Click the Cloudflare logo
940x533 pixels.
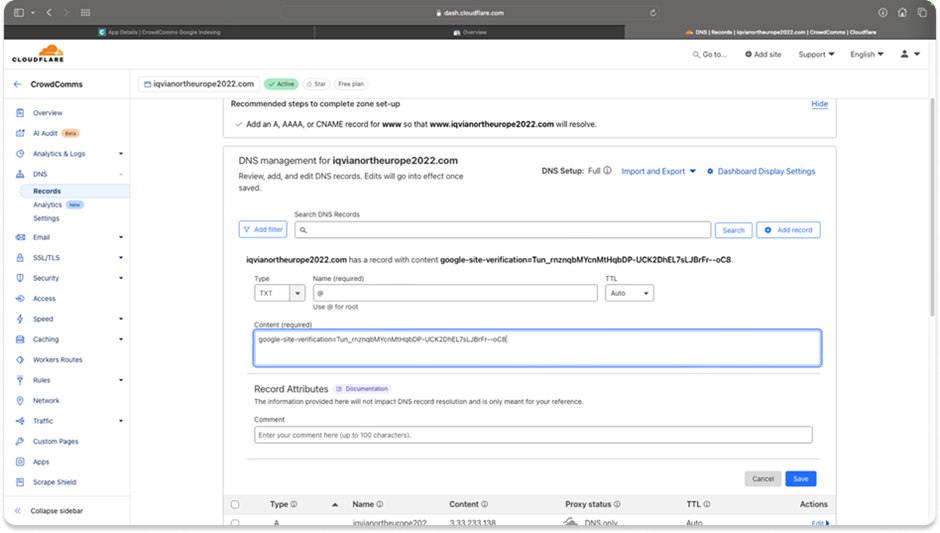[x=37, y=54]
